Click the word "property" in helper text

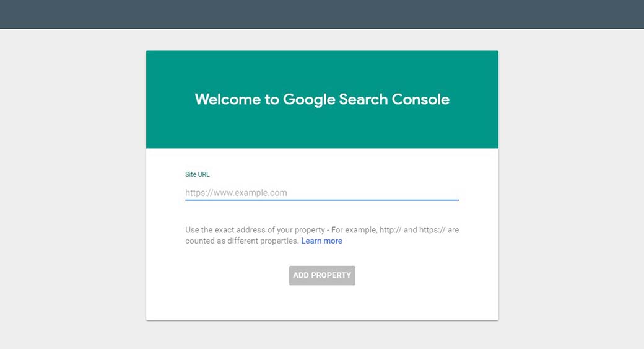(308, 230)
